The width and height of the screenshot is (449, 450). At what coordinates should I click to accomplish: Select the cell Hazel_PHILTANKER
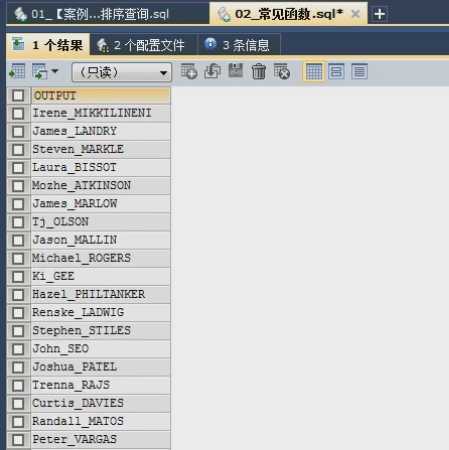(x=101, y=295)
